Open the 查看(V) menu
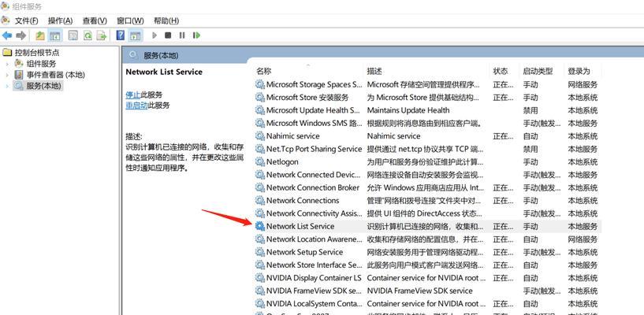The width and height of the screenshot is (644, 315). click(95, 20)
